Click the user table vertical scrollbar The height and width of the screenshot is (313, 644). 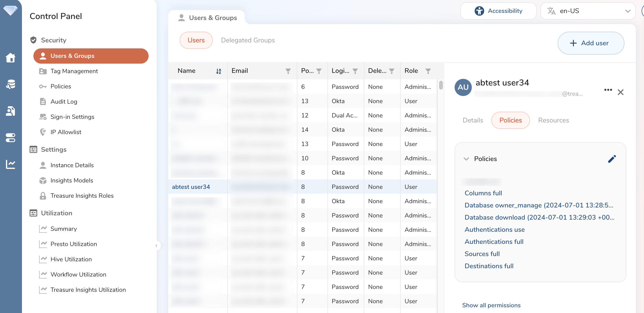point(441,85)
